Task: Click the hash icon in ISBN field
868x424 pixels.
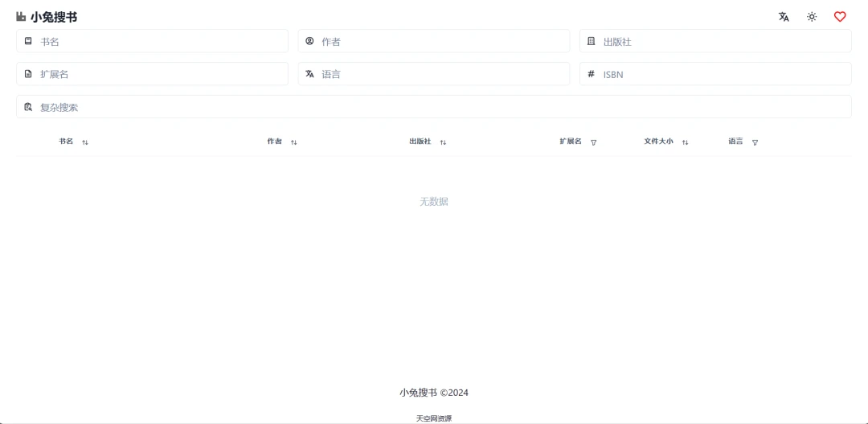Action: tap(592, 74)
